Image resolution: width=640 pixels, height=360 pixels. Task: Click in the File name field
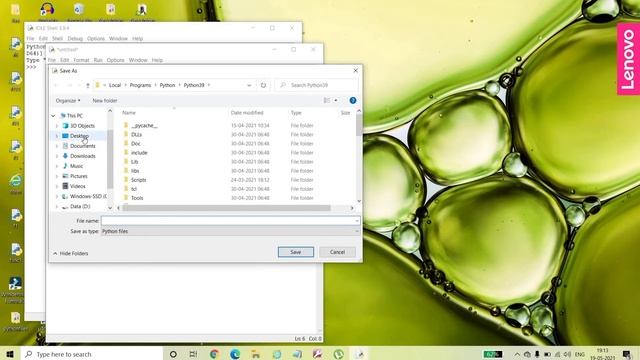(230, 221)
